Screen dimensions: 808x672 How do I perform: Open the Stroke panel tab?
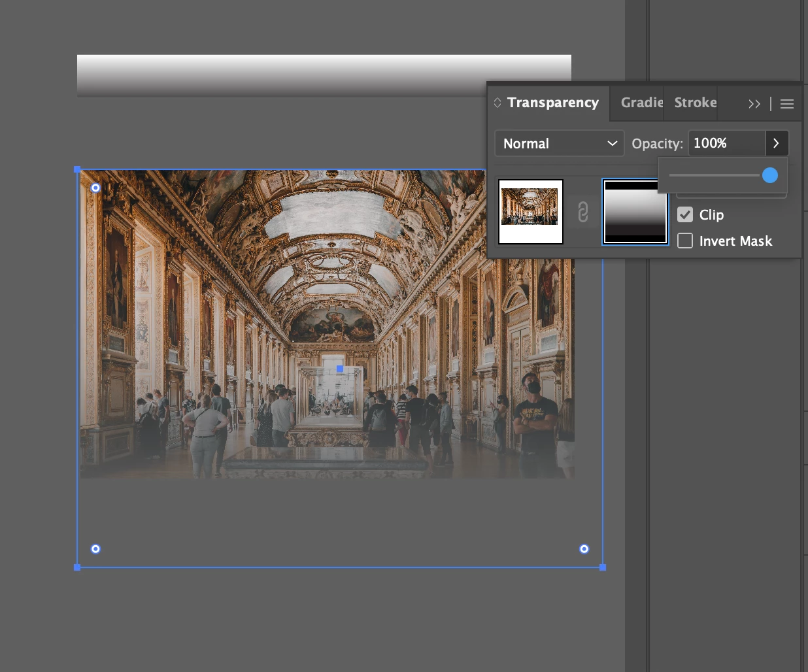(695, 103)
